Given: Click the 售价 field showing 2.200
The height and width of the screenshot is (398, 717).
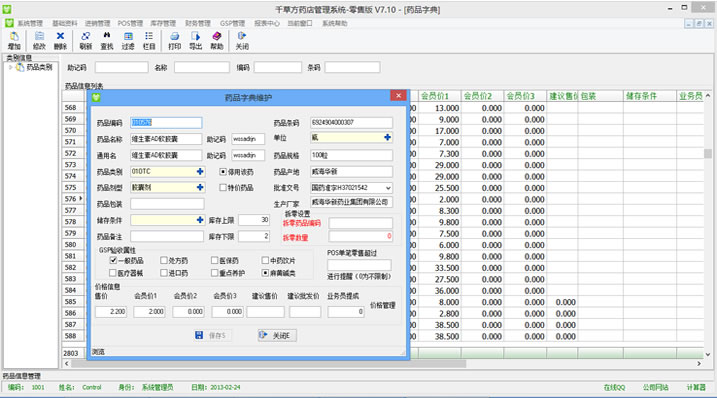Looking at the screenshot, I should point(111,312).
